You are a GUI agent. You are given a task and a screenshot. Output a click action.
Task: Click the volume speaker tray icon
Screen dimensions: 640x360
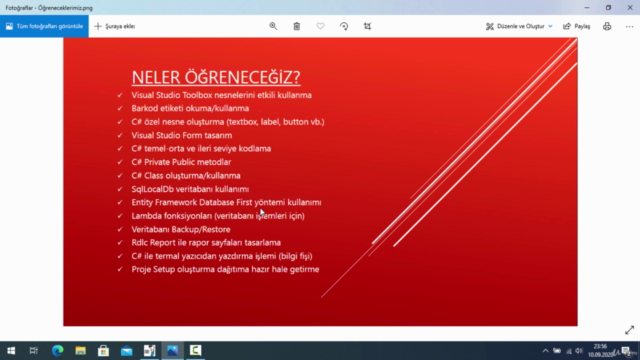(x=578, y=351)
